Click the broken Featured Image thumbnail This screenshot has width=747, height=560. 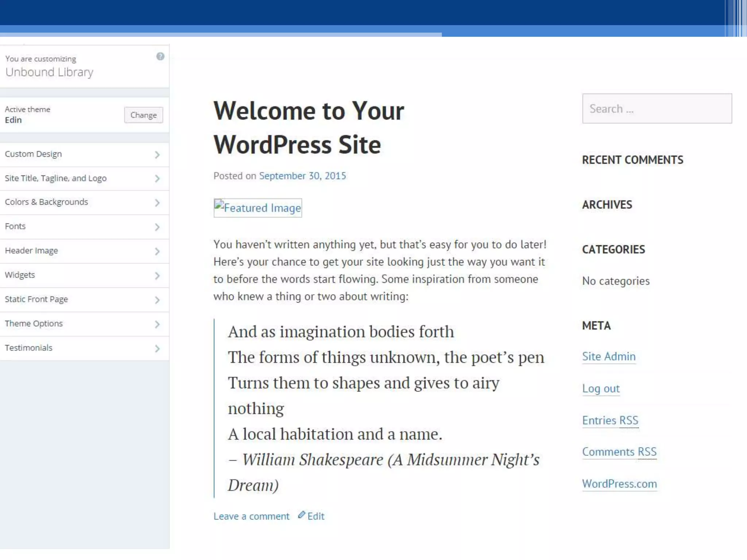[258, 208]
